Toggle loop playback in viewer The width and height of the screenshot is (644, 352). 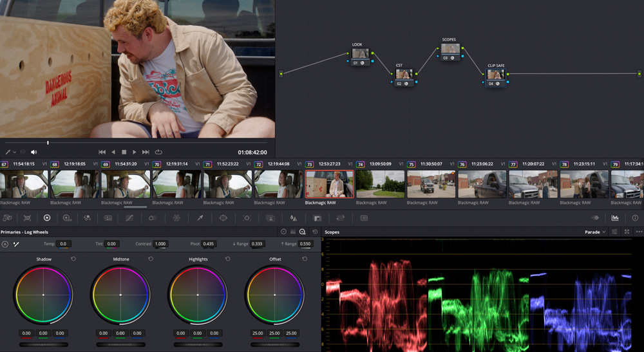(x=158, y=152)
